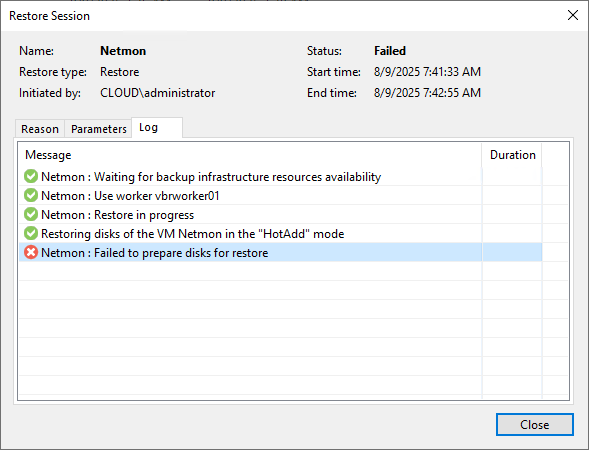The height and width of the screenshot is (450, 589).
Task: Select the Log tab
Action: (157, 128)
